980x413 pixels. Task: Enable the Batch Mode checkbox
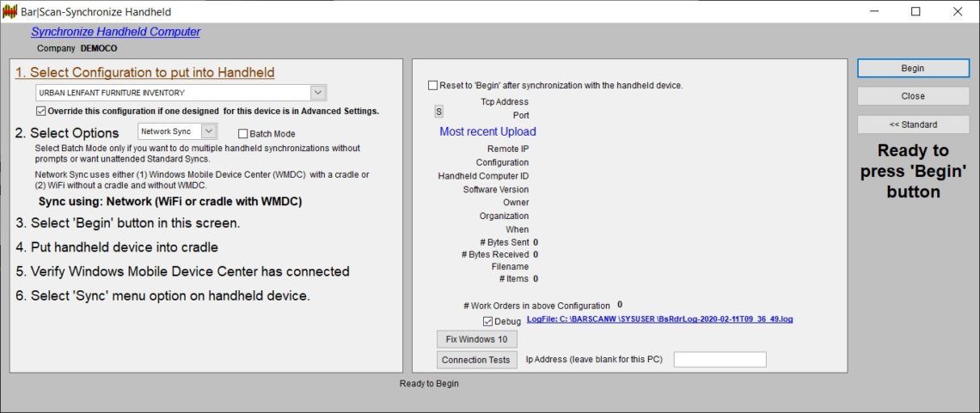[x=243, y=134]
